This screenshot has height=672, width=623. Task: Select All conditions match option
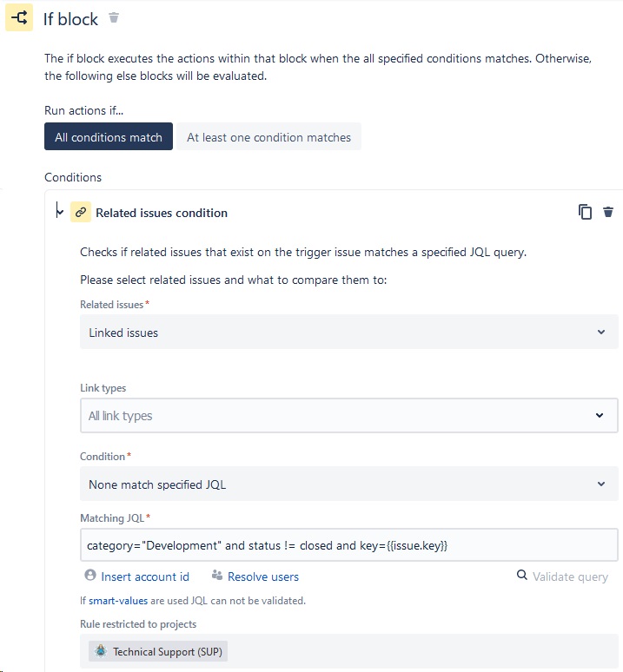pos(109,136)
